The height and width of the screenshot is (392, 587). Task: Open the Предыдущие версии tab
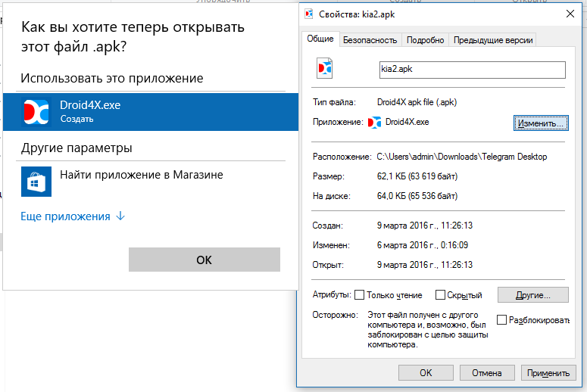pos(493,40)
